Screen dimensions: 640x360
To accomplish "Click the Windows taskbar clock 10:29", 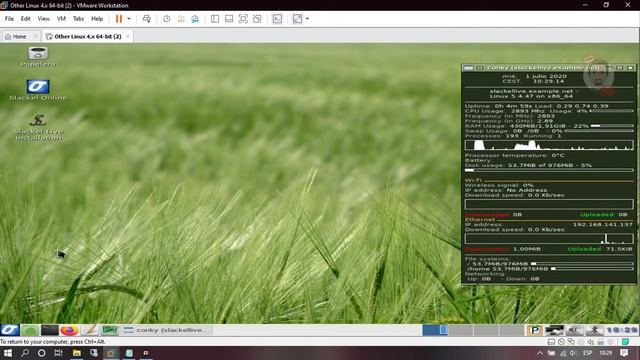I will coord(606,353).
